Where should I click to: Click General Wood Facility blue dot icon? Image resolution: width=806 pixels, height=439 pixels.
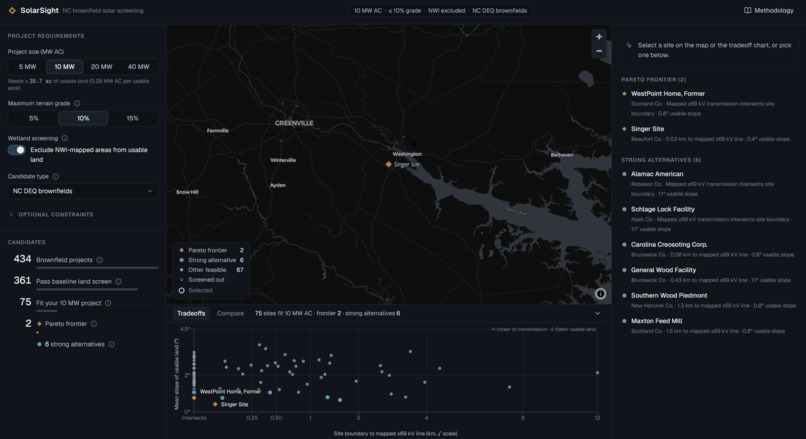click(624, 270)
